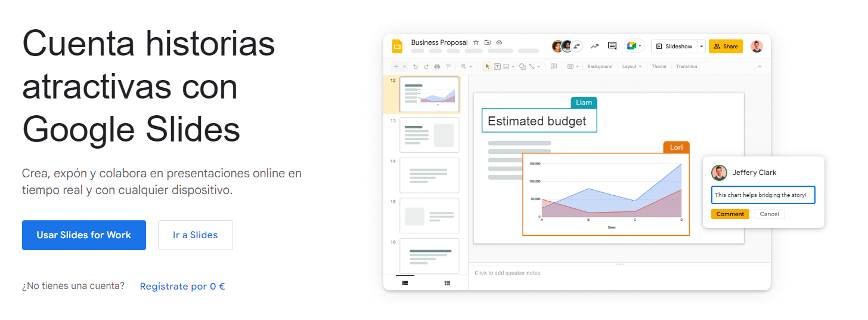Click the Print icon
Image resolution: width=868 pixels, height=320 pixels.
coord(437,66)
